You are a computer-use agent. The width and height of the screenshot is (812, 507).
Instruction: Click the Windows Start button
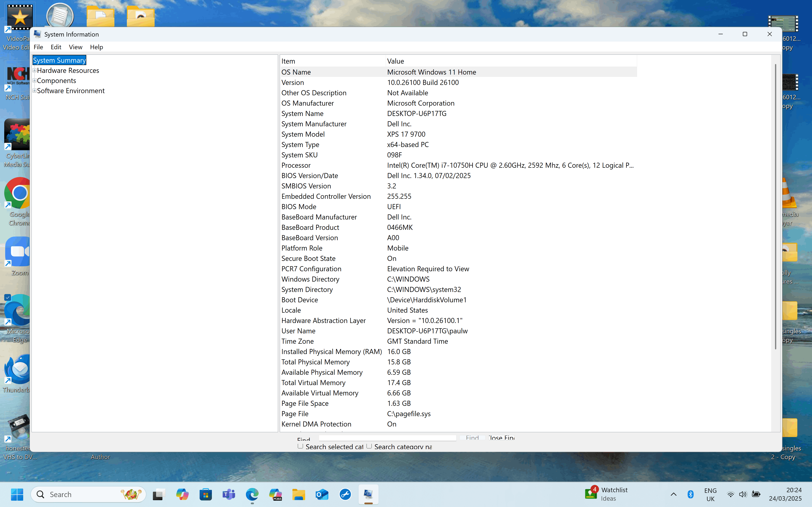coord(17,494)
